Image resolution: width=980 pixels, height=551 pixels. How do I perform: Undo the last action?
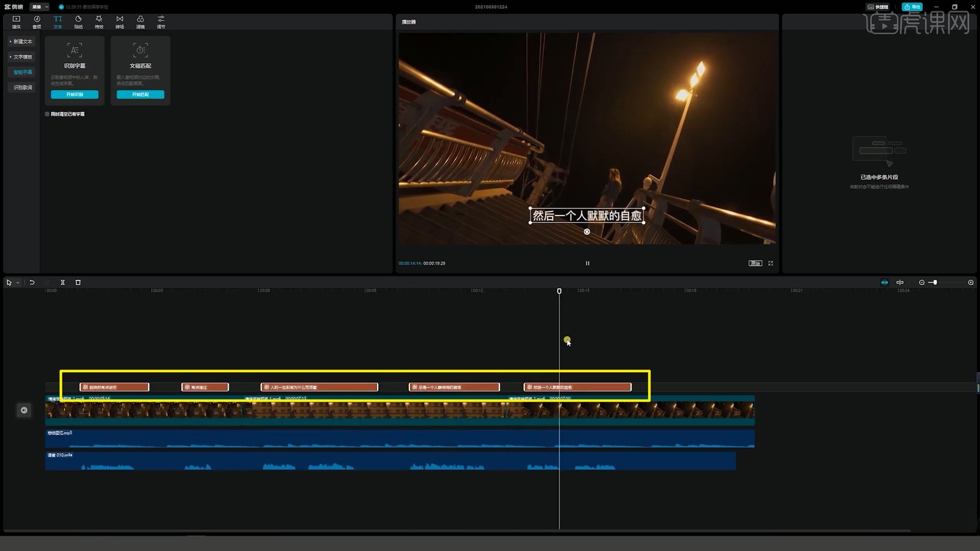coord(32,282)
